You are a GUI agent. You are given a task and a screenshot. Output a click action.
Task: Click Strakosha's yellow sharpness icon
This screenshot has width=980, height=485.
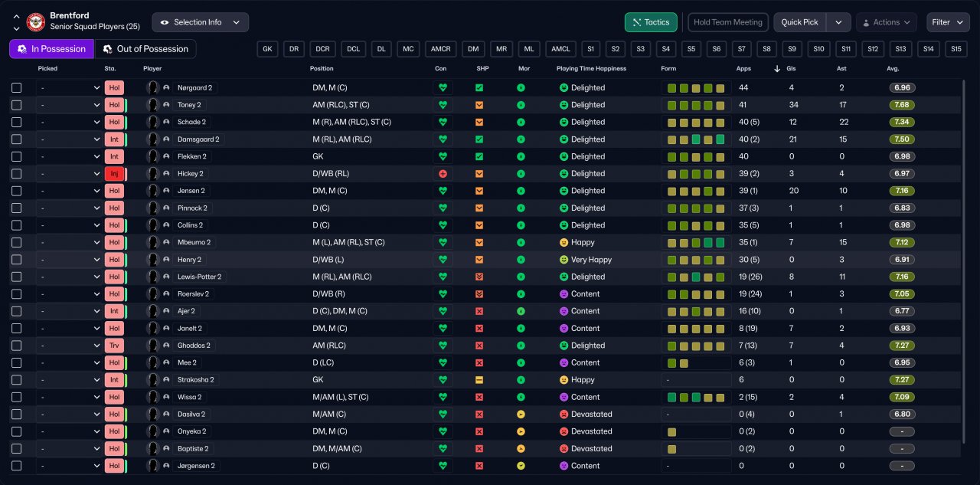[479, 380]
